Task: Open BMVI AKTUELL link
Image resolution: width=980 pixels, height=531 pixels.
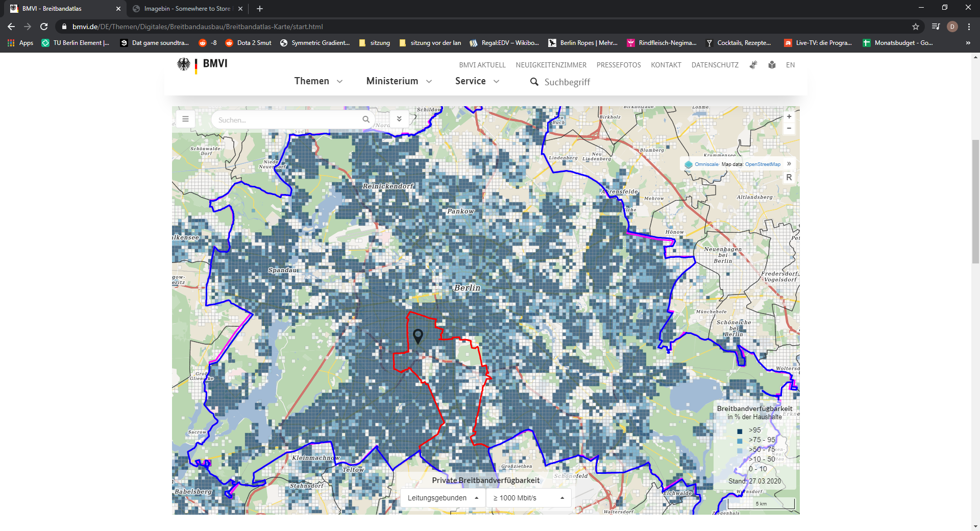Action: (482, 65)
